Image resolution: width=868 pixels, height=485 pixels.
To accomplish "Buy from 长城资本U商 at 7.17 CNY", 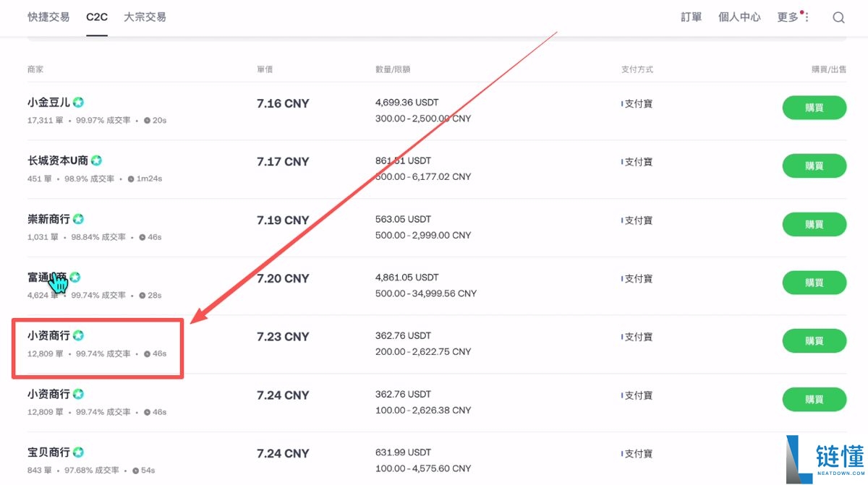I will [814, 166].
